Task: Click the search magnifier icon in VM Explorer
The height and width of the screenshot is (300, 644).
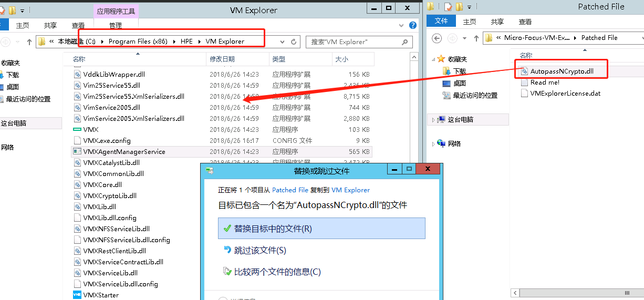Action: click(404, 42)
